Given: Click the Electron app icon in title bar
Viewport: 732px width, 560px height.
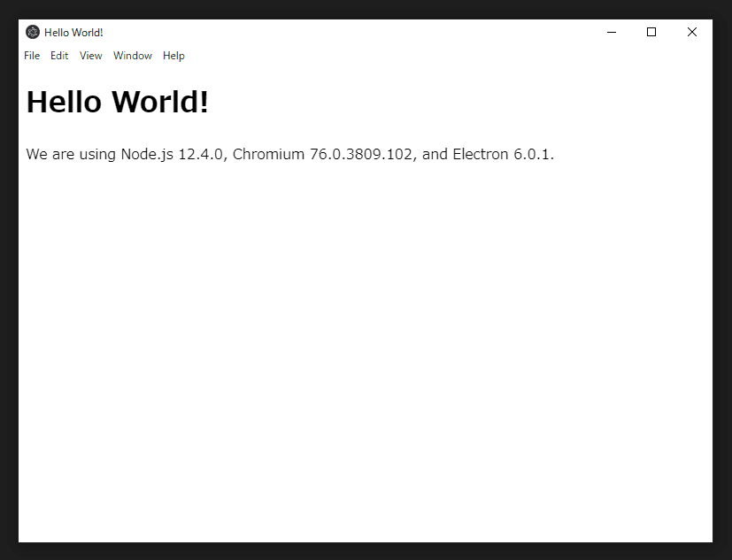Looking at the screenshot, I should pyautogui.click(x=33, y=32).
